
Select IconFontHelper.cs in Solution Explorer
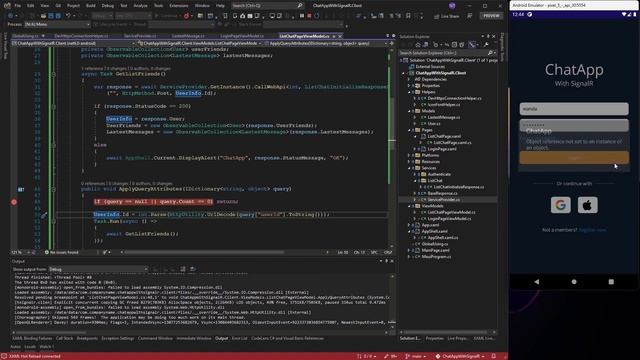pos(444,105)
